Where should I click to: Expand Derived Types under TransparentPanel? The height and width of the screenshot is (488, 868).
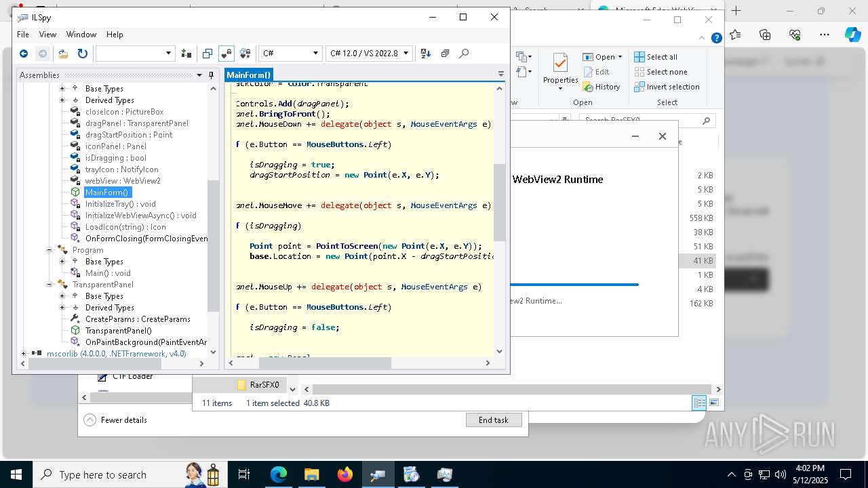tap(62, 308)
